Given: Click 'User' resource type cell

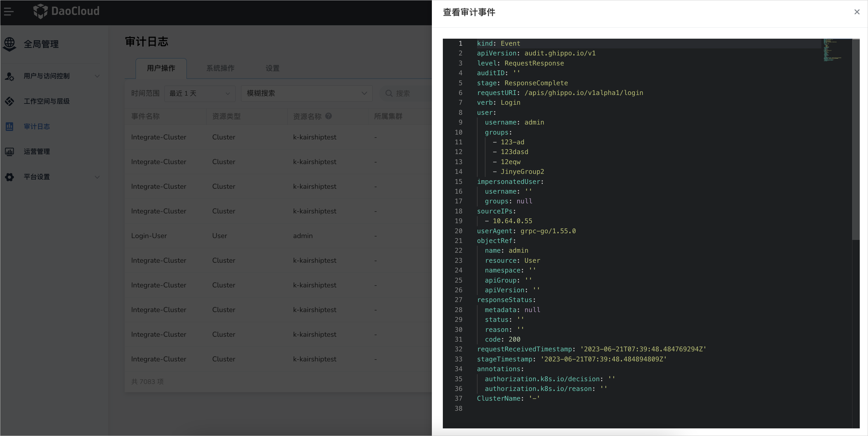Looking at the screenshot, I should [x=219, y=236].
